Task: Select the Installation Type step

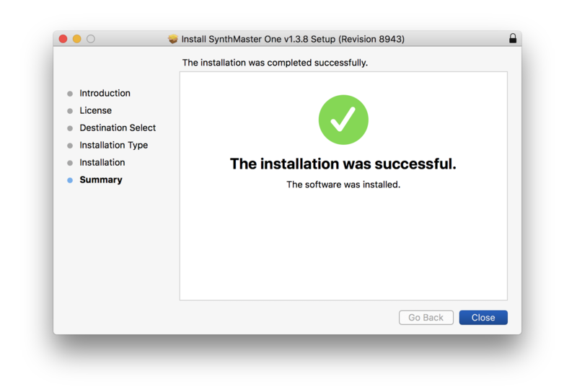Action: [x=114, y=145]
